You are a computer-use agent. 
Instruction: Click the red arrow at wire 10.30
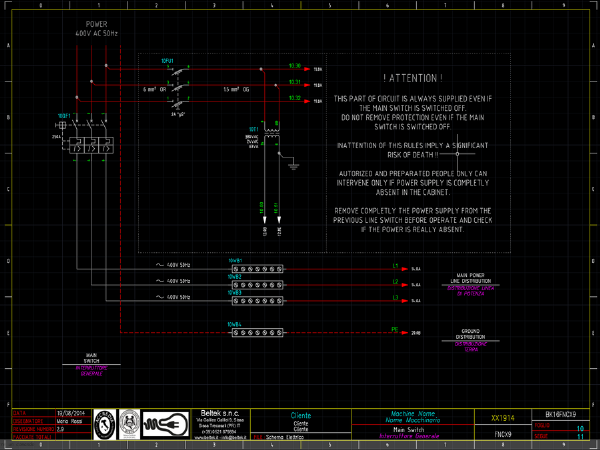307,69
